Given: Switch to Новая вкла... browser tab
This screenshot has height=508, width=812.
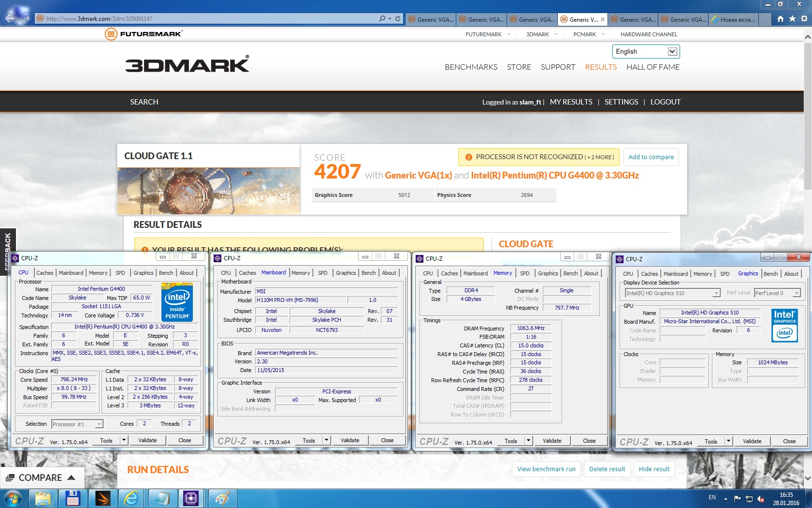Looking at the screenshot, I should coord(734,19).
